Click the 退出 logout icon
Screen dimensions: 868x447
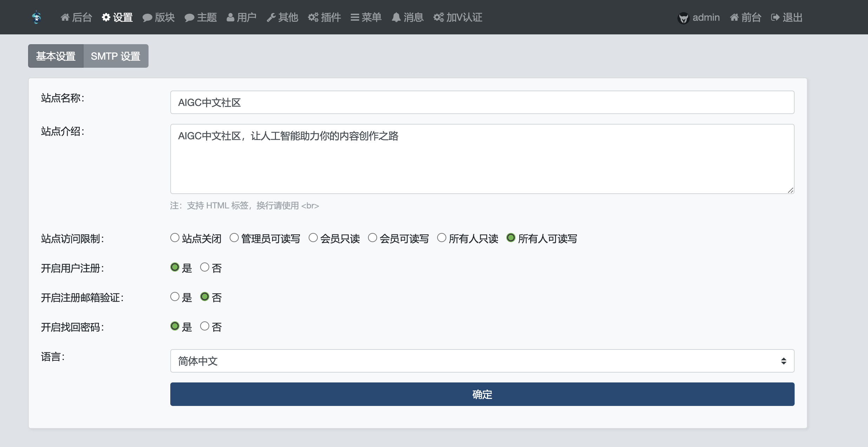point(775,17)
